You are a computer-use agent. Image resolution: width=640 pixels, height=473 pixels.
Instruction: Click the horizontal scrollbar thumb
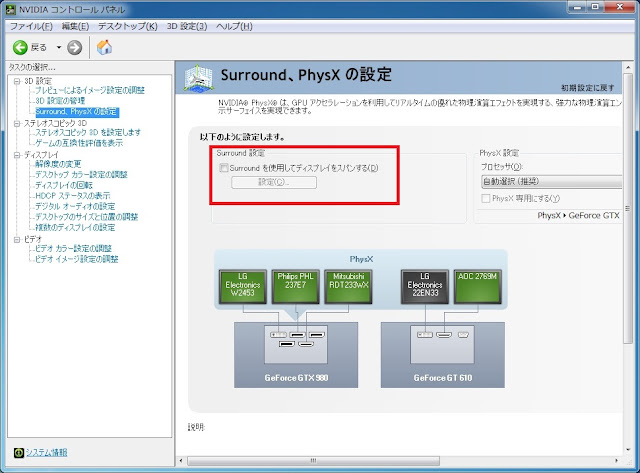tap(313, 461)
